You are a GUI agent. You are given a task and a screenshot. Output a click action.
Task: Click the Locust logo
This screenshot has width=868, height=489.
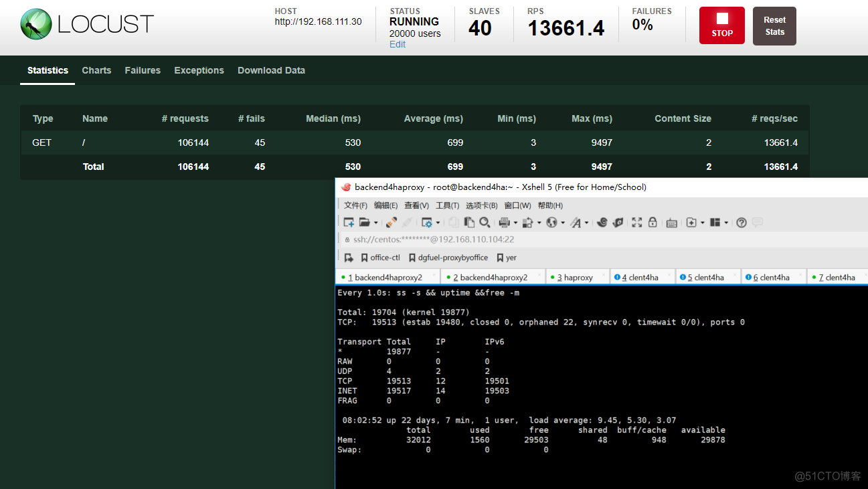[87, 25]
